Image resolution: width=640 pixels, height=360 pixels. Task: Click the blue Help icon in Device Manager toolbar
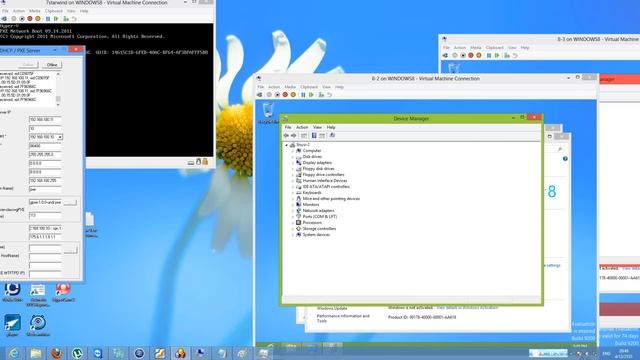314,136
